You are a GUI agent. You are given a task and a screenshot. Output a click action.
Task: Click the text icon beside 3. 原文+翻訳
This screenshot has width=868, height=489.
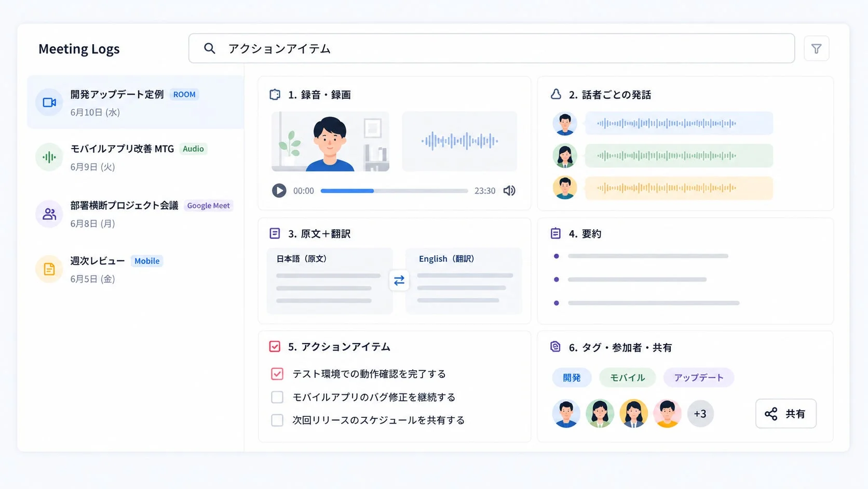point(275,233)
